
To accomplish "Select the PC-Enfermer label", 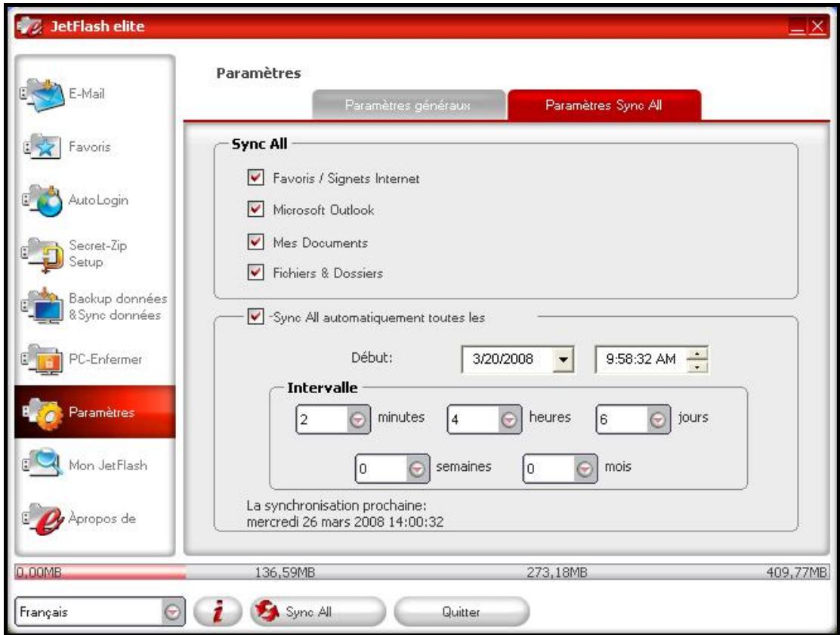I will coord(106,359).
